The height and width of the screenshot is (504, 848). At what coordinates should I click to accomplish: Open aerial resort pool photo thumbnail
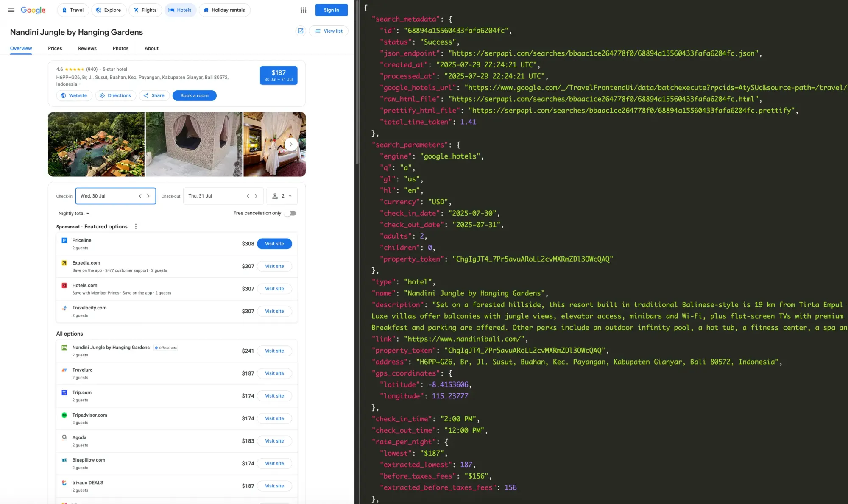[x=96, y=144]
